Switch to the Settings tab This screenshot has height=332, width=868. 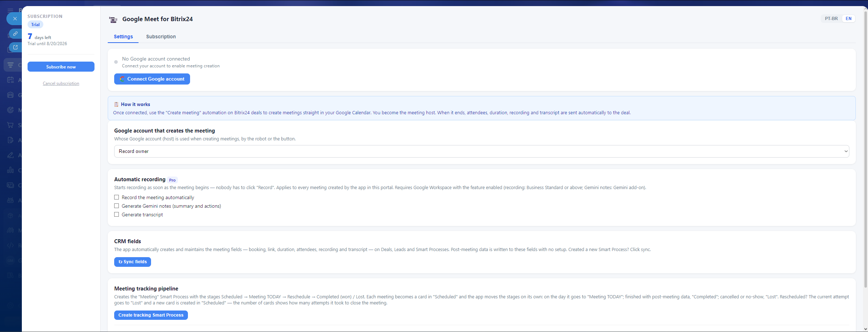(123, 37)
